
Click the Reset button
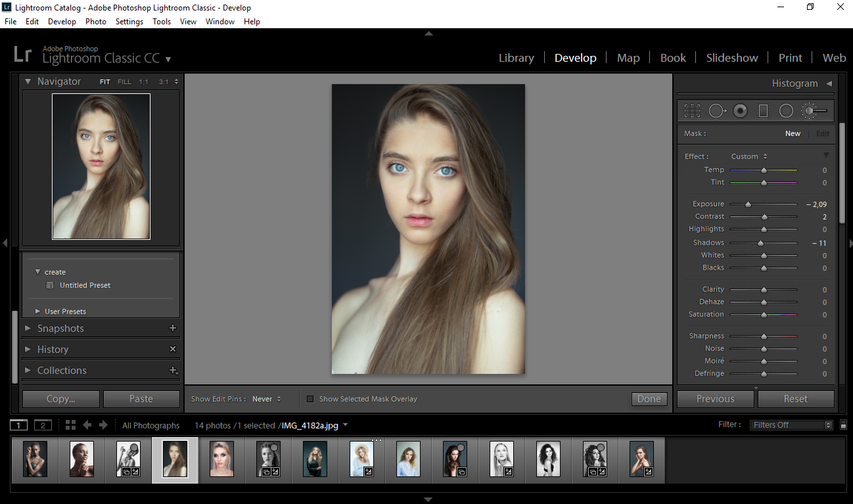(x=796, y=398)
